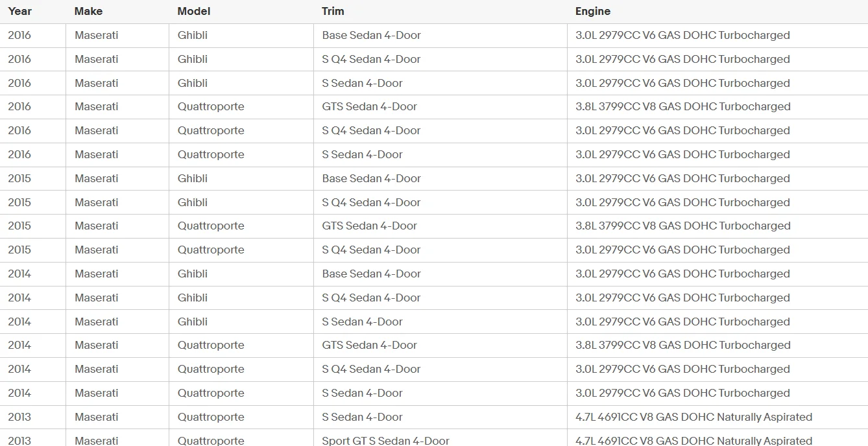Click "GTS Sedan 4-Door" for the 2015 Quattroporte
The width and height of the screenshot is (868, 446).
370,226
